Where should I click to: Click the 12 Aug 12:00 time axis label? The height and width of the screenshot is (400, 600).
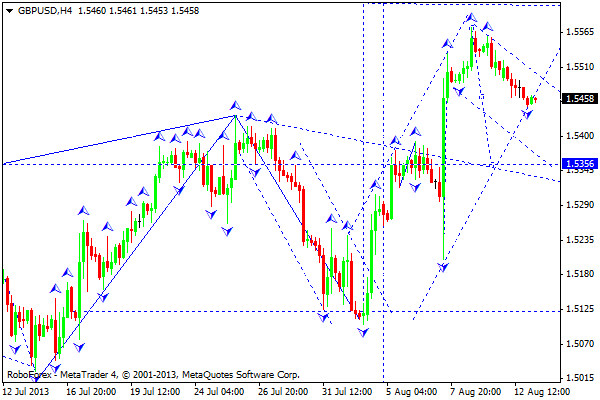pyautogui.click(x=539, y=392)
